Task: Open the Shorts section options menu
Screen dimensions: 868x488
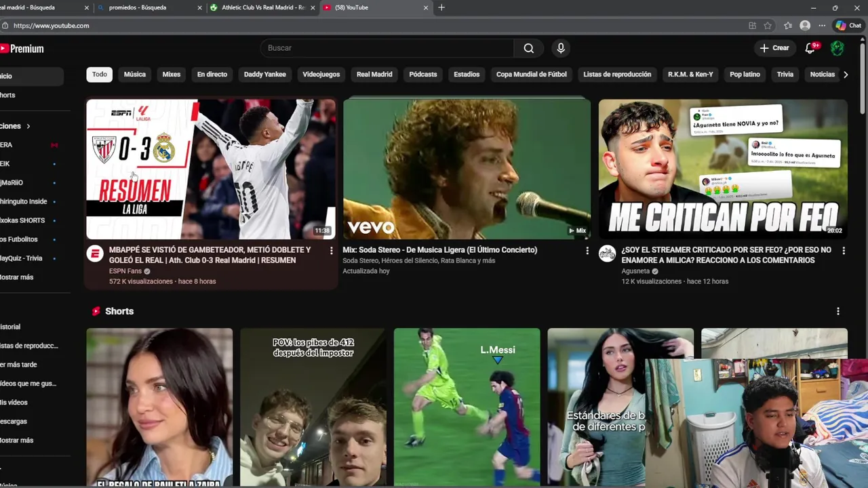Action: (x=838, y=311)
